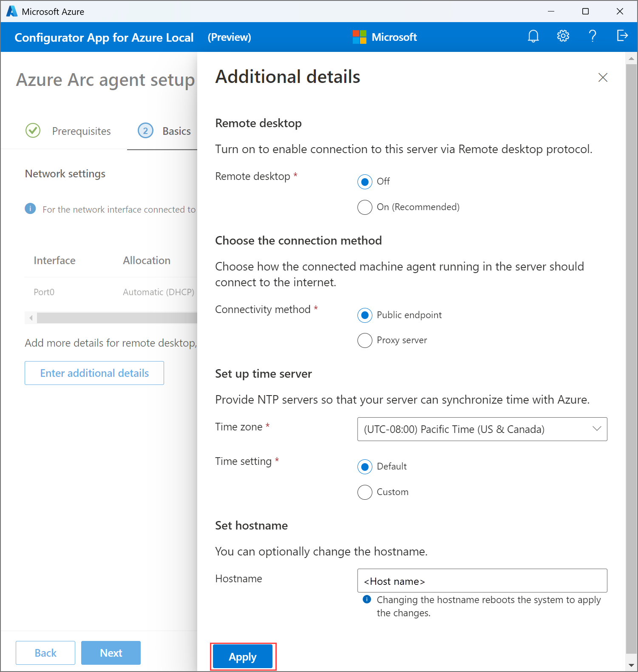
Task: Open the notifications bell
Action: pyautogui.click(x=533, y=37)
